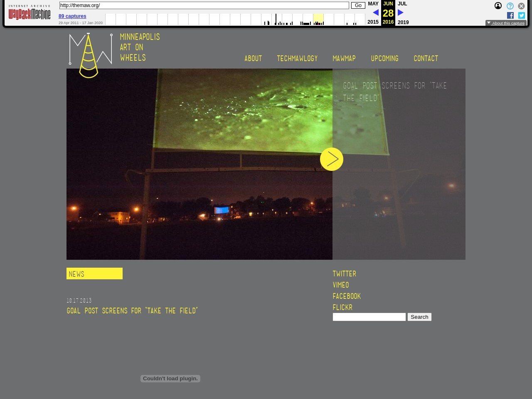Expand the About this capture dropdown
The image size is (532, 399).
coord(506,23)
